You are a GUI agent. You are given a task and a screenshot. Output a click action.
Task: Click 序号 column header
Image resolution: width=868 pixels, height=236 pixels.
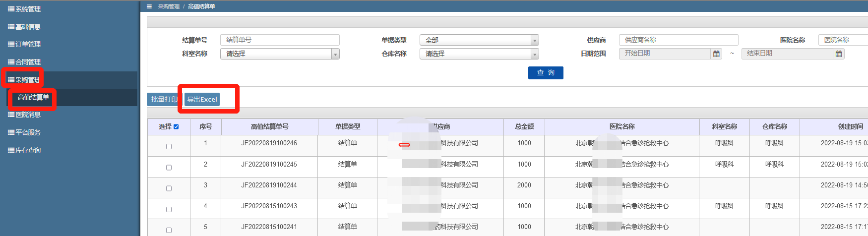coord(206,127)
